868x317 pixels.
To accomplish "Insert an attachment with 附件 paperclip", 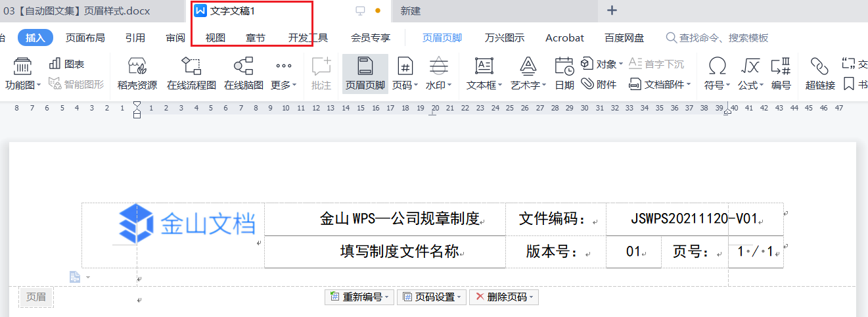I will [x=599, y=84].
